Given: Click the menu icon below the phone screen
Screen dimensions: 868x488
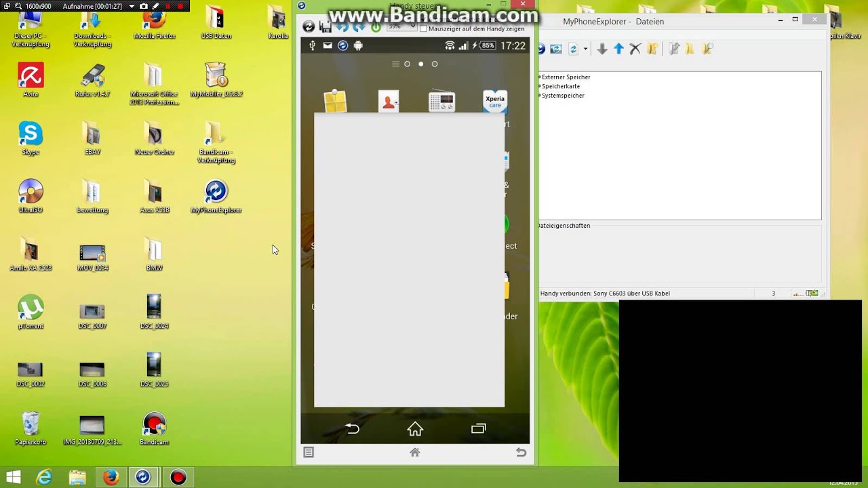Looking at the screenshot, I should (309, 452).
